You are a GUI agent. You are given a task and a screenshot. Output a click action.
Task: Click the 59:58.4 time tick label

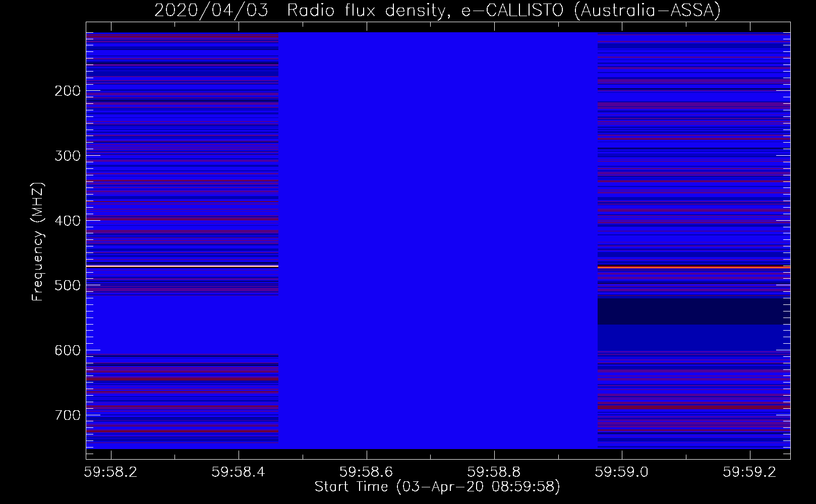[239, 471]
